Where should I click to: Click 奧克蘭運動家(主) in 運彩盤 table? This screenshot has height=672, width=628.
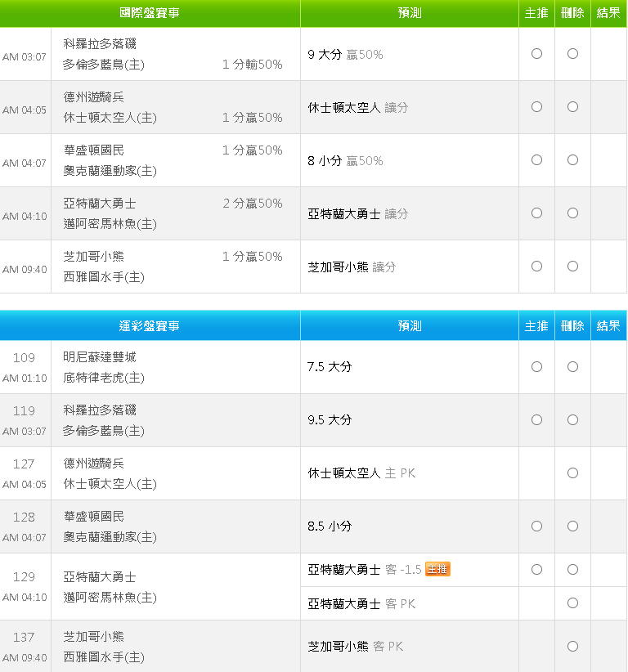pos(110,537)
